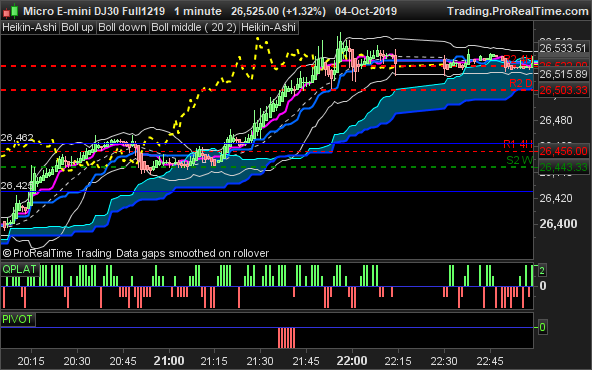Viewport: 592px width, 370px height.
Task: Click the Micro E-mini DJ30 Full1219 title
Action: 94,11
